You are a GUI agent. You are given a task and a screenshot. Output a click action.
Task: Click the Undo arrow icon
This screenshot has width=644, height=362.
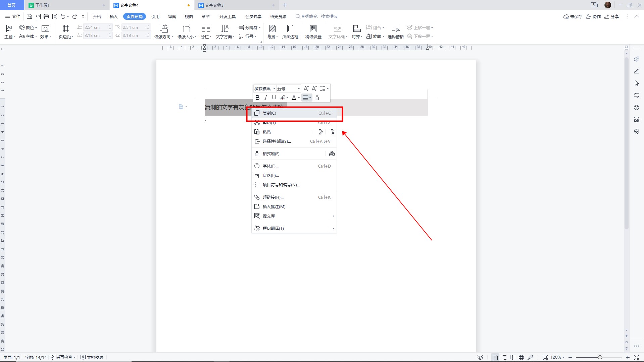click(63, 16)
